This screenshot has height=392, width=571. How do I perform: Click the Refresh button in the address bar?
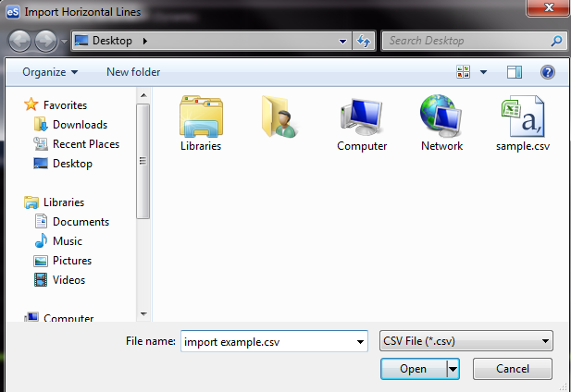(x=364, y=41)
